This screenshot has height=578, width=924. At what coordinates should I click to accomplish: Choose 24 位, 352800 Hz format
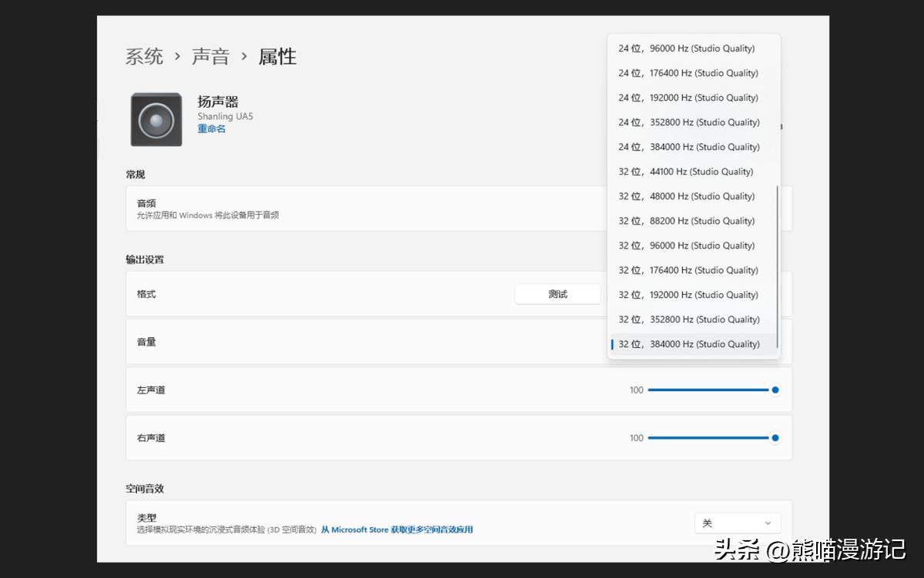688,122
